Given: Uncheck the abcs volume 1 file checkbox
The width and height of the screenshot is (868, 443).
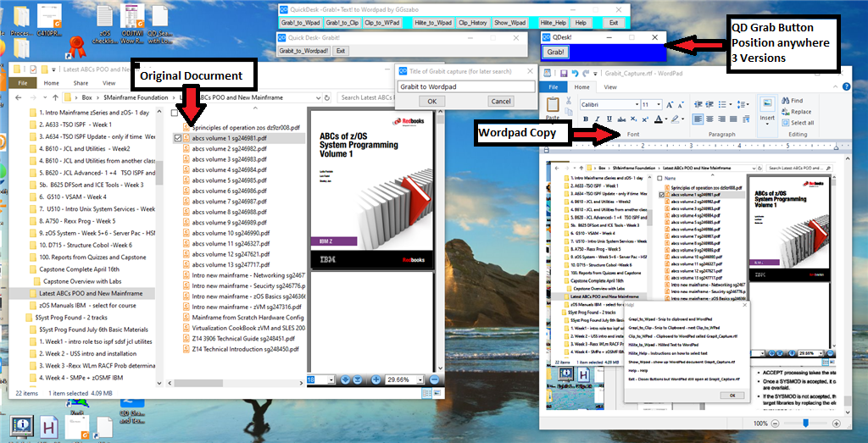Looking at the screenshot, I should pos(177,138).
